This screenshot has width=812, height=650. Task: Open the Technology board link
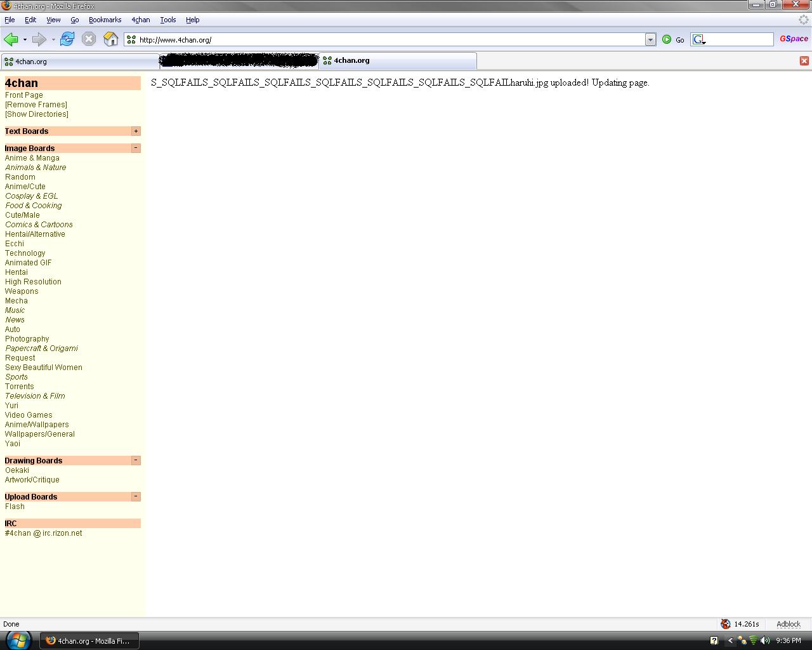coord(25,253)
